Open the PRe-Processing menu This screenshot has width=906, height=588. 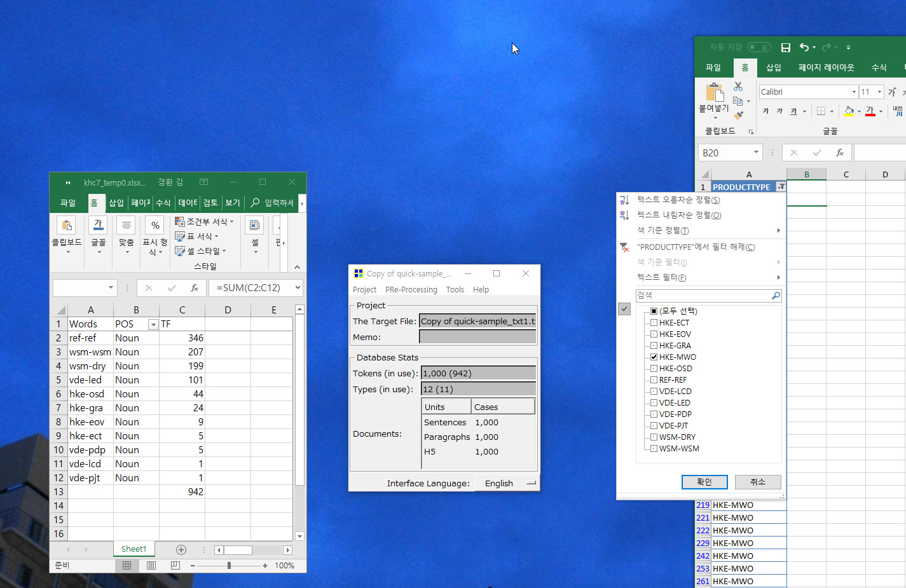tap(411, 290)
